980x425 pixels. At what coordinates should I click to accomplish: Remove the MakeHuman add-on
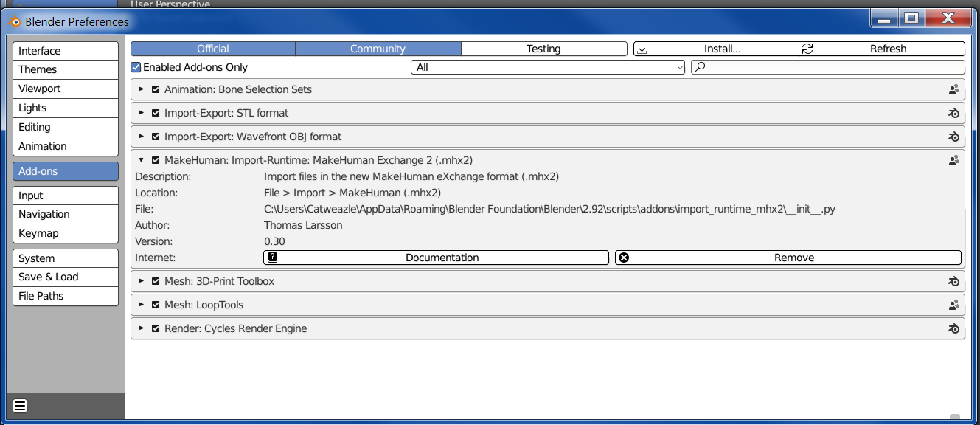pos(788,258)
